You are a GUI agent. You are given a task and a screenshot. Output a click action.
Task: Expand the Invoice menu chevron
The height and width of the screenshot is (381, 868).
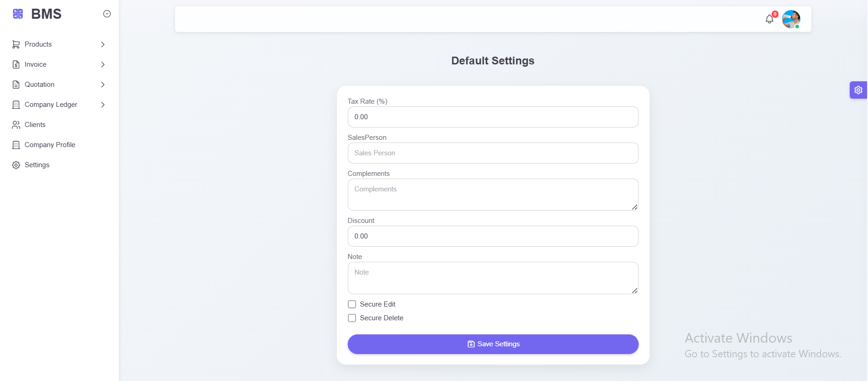pos(103,64)
